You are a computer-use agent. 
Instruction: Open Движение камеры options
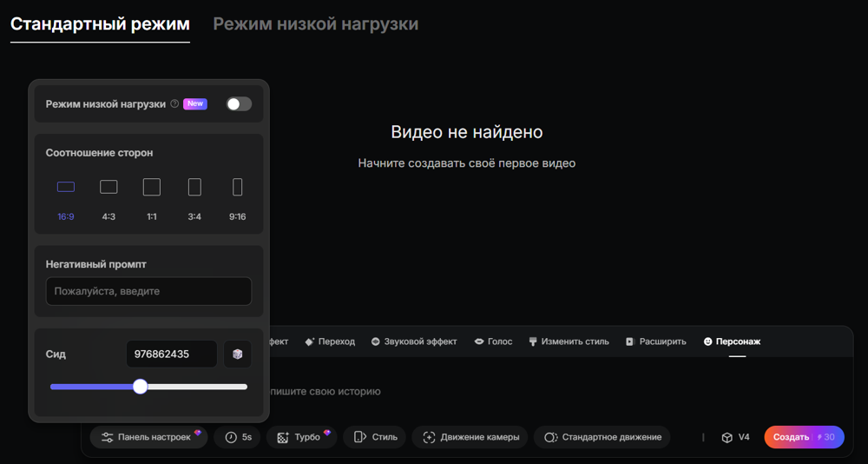pyautogui.click(x=470, y=437)
